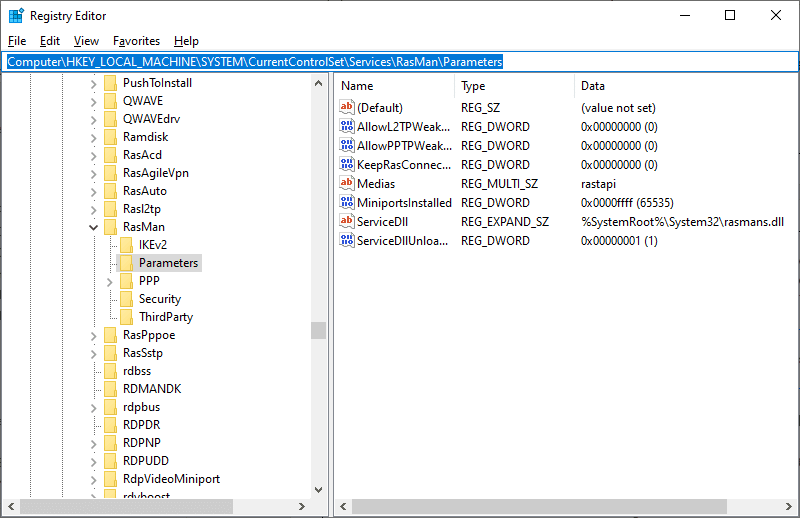Click the IKEv2 folder icon
Screen dimensions: 800x518
[x=127, y=245]
